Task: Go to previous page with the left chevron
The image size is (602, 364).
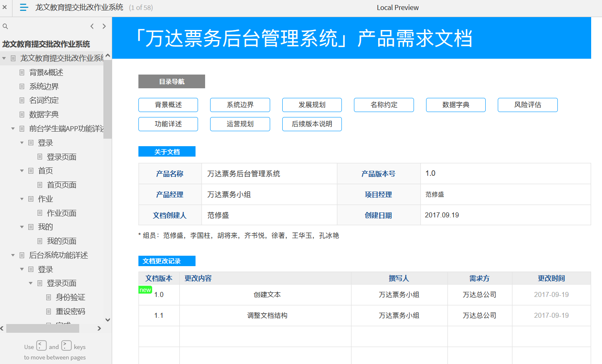Action: pyautogui.click(x=92, y=26)
